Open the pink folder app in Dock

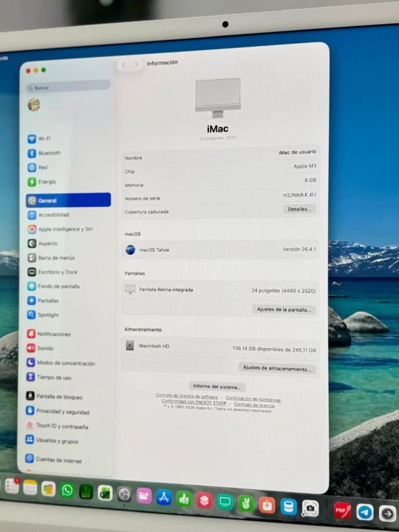tap(144, 496)
